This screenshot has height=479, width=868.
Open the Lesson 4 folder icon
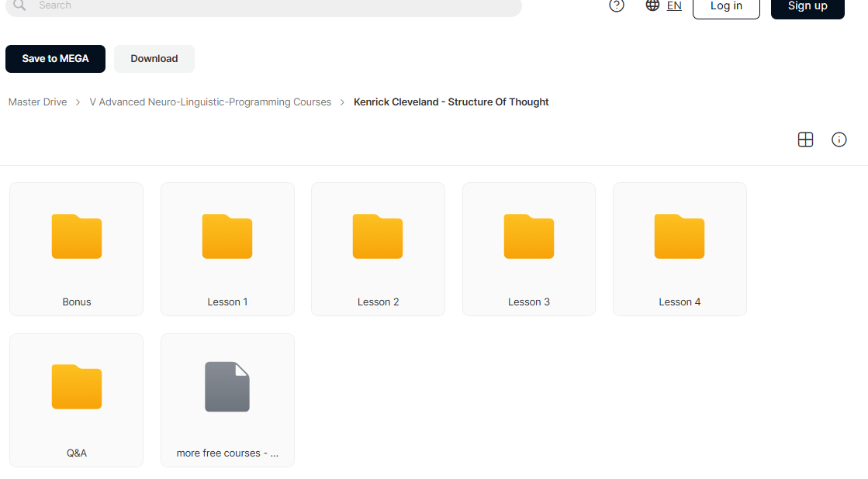coord(680,236)
